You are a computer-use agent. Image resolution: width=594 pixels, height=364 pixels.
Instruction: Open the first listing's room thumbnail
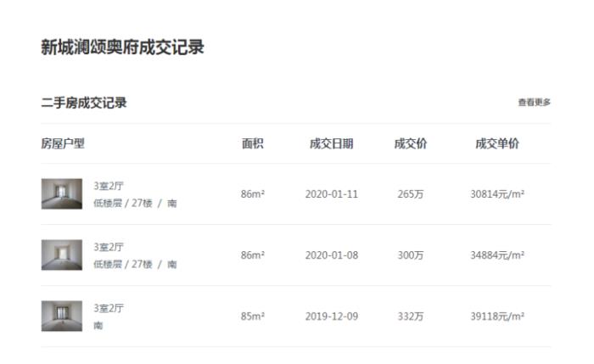(x=62, y=193)
